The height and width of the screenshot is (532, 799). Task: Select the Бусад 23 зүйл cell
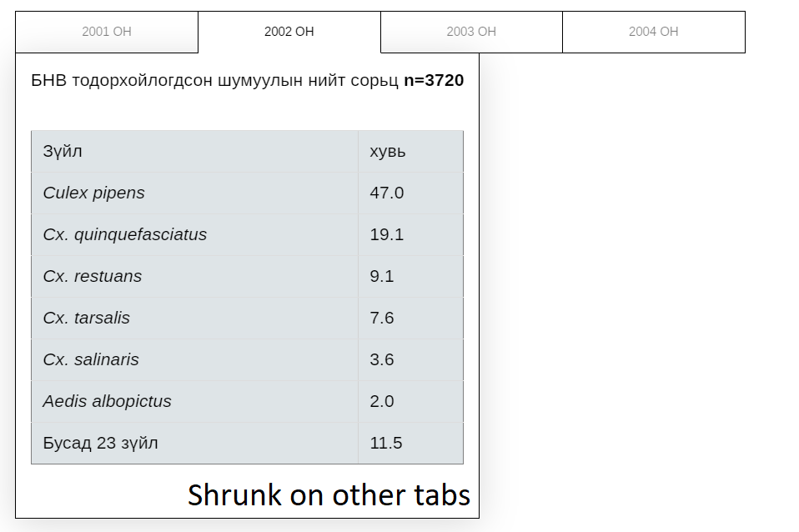click(x=100, y=443)
